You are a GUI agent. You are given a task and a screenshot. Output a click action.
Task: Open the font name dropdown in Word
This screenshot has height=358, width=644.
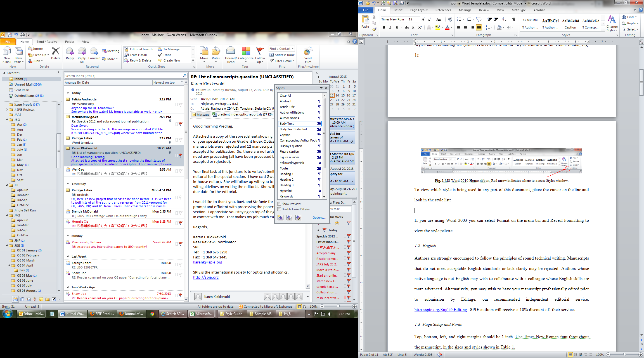pyautogui.click(x=406, y=19)
